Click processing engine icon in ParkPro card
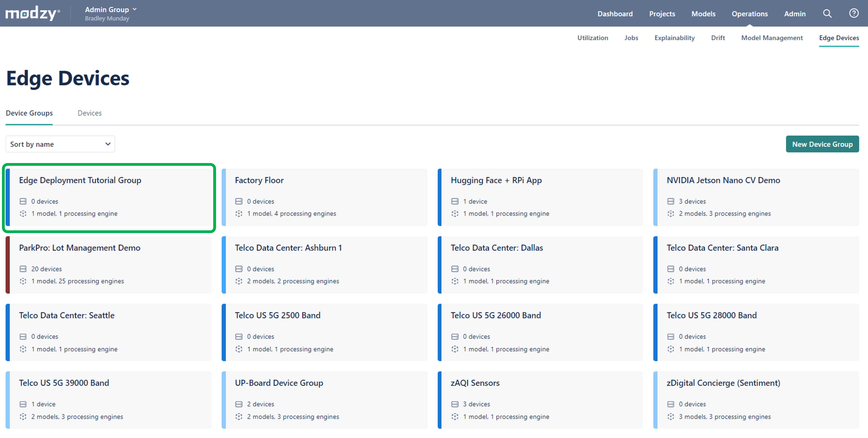Screen dimensions: 868x438 (23, 281)
